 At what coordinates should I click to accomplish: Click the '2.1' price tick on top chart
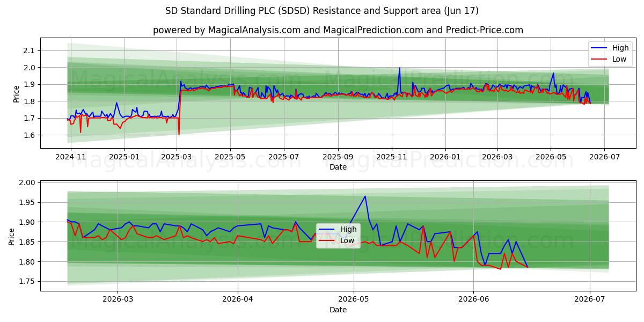30,50
